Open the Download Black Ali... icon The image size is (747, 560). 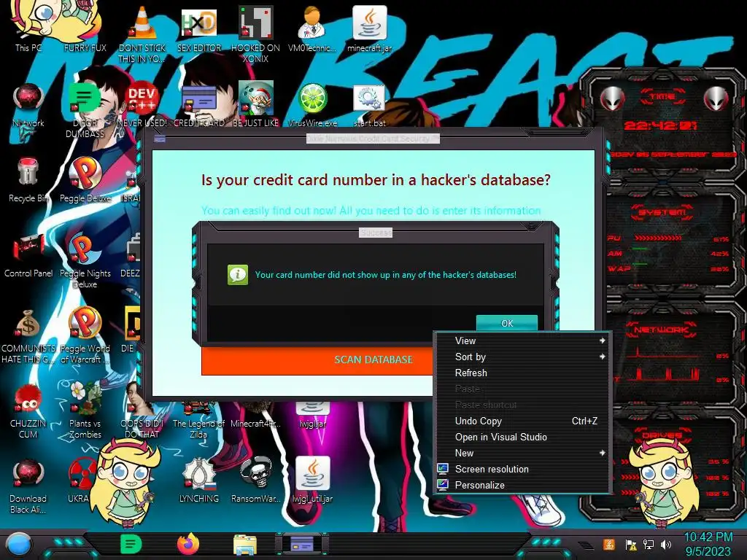tap(28, 486)
